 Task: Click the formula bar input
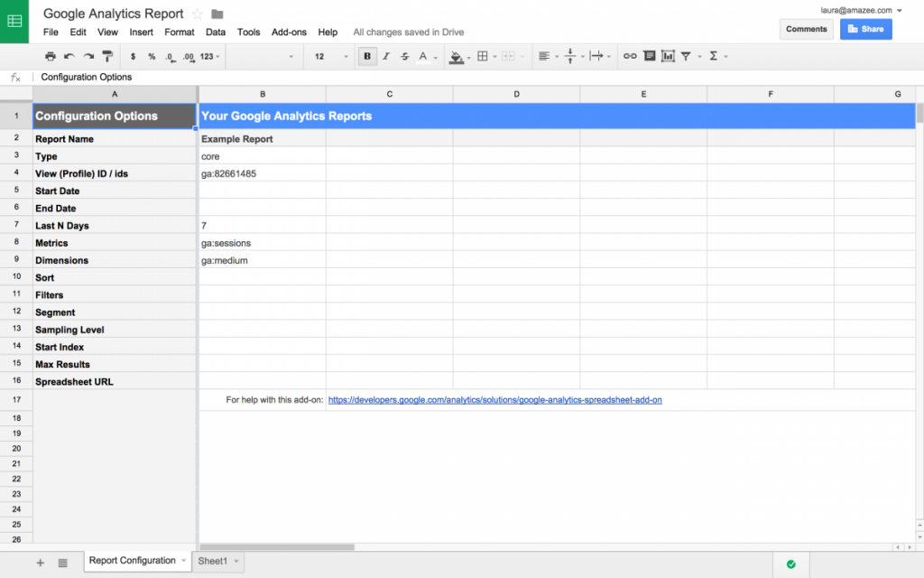point(477,77)
